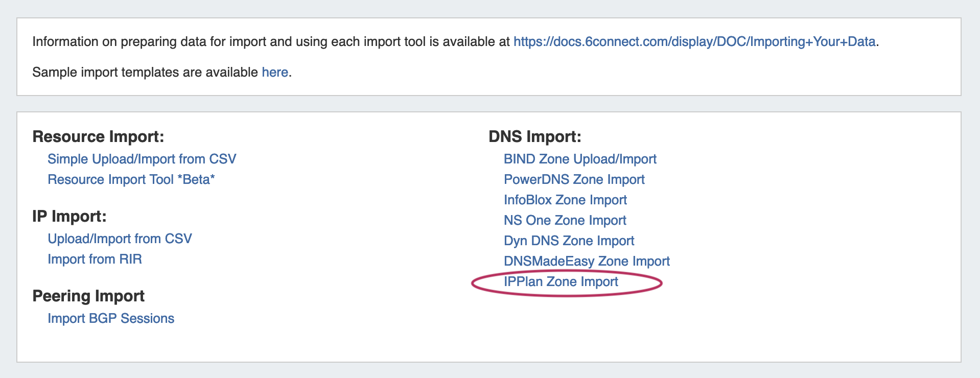Image resolution: width=980 pixels, height=378 pixels.
Task: Choose PowerDNS Zone Import
Action: 574,180
